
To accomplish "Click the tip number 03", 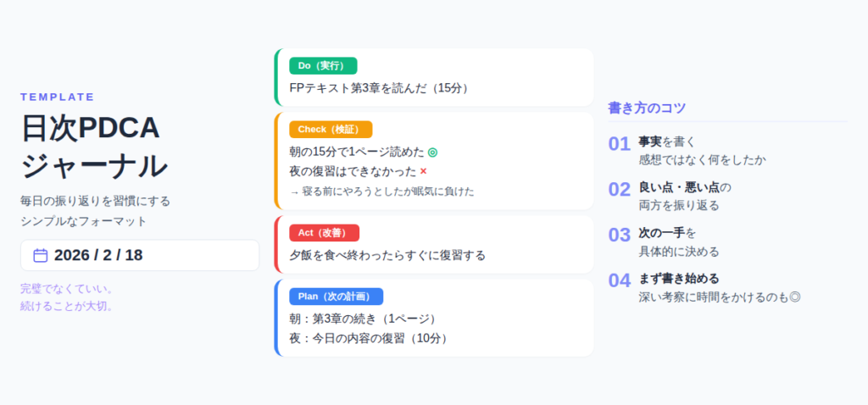I will tap(620, 235).
